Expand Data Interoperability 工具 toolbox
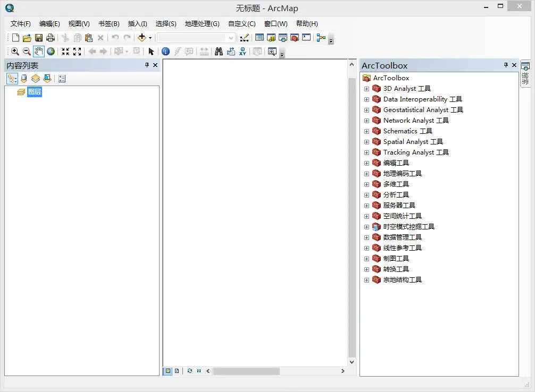The height and width of the screenshot is (392, 535). click(x=366, y=99)
